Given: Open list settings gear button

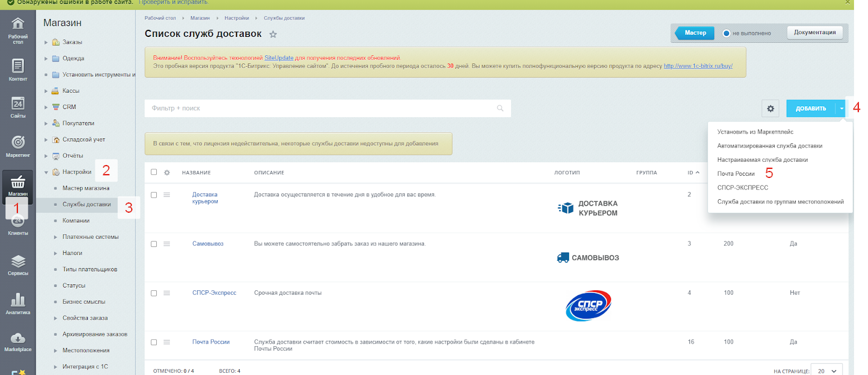Looking at the screenshot, I should coord(770,109).
